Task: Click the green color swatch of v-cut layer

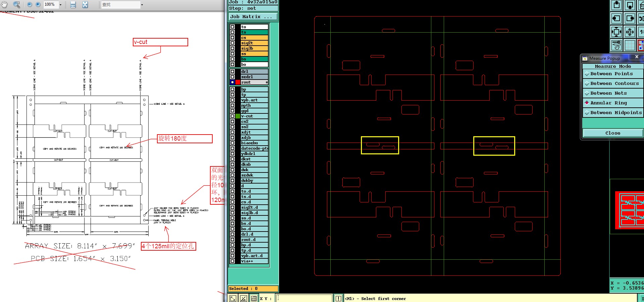Action: coord(238,116)
